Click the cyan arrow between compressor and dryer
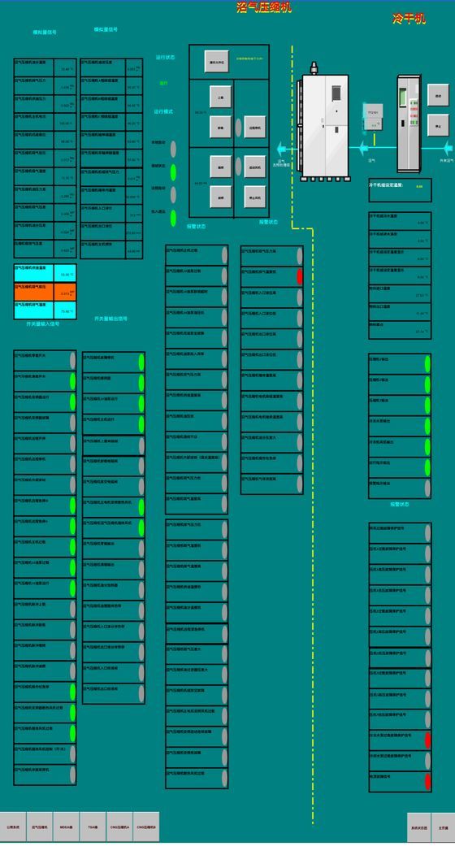Image resolution: width=455 pixels, height=868 pixels. pos(363,148)
